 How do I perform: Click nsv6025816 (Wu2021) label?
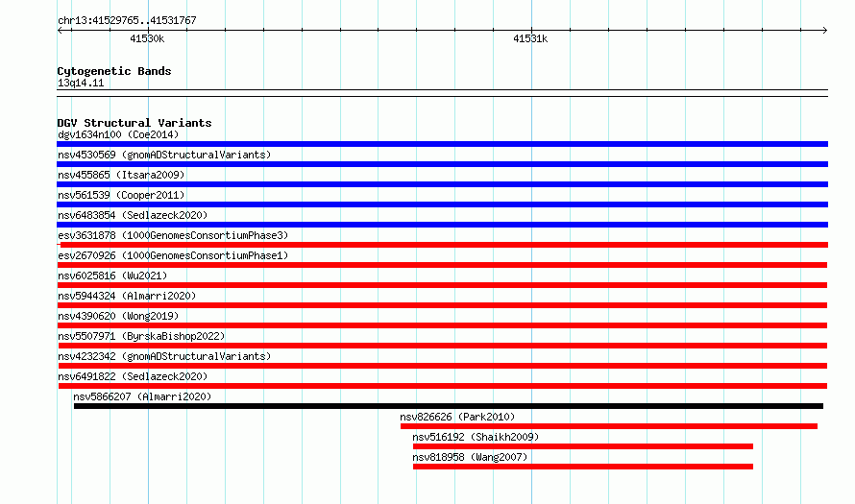coord(112,276)
